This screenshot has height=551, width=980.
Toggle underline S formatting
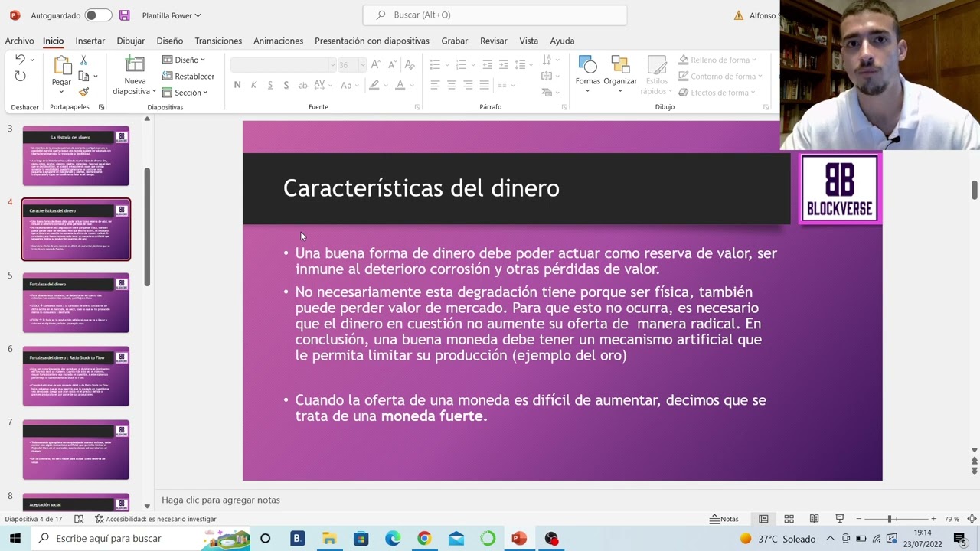269,85
